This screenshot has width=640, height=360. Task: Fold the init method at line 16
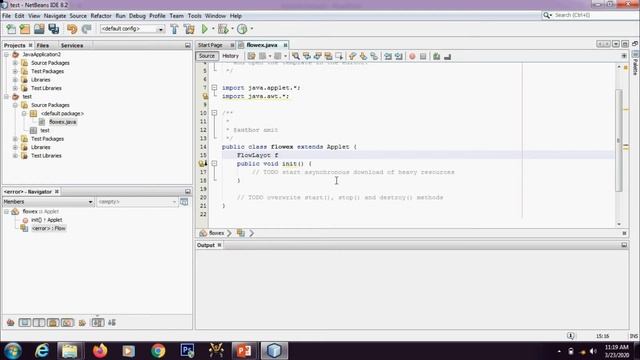[214, 163]
